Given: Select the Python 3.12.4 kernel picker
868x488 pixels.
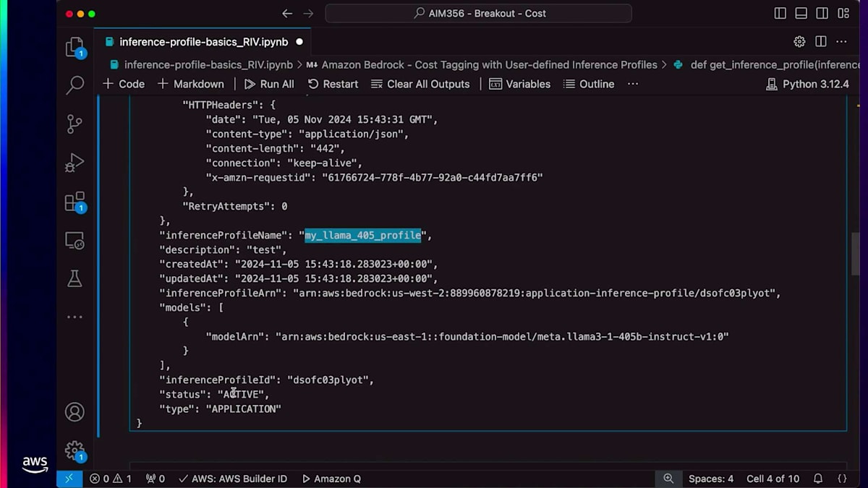Looking at the screenshot, I should [807, 84].
